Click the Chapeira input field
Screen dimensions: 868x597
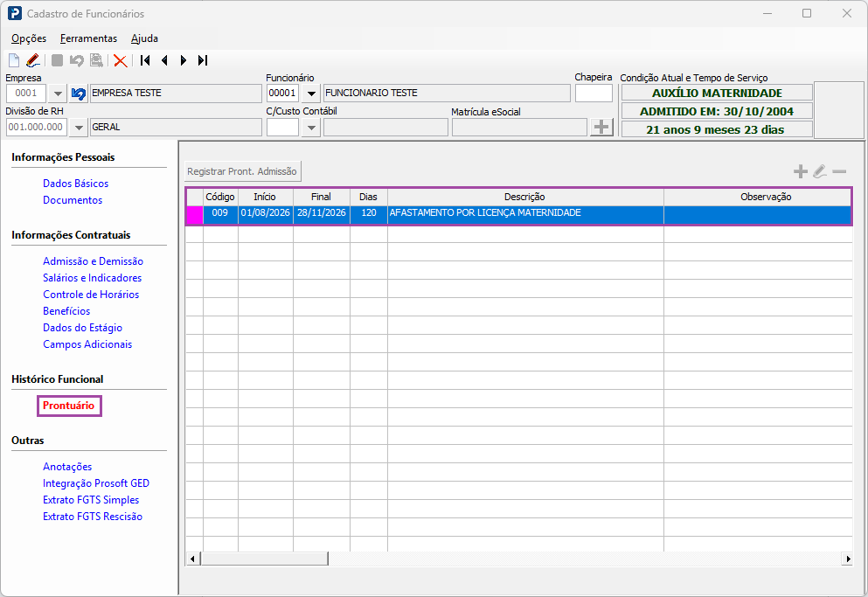coord(594,93)
